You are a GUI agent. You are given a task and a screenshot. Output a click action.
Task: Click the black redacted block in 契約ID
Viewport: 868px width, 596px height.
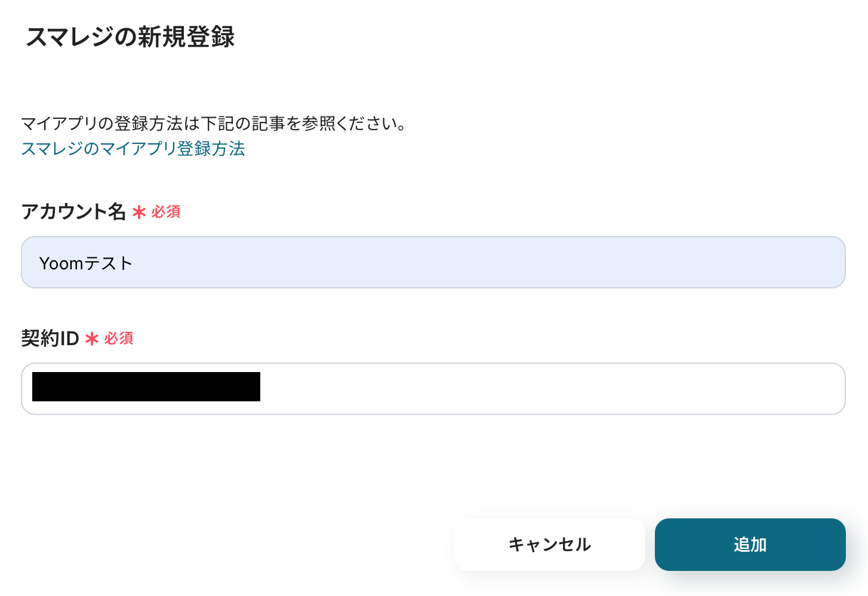(x=146, y=386)
